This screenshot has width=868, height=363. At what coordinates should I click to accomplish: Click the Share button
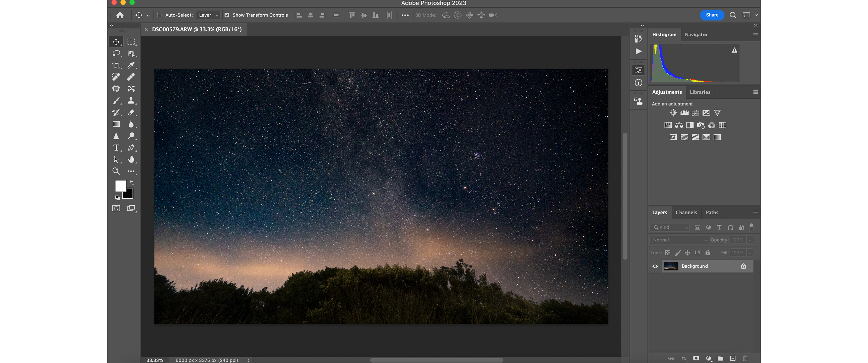click(711, 14)
